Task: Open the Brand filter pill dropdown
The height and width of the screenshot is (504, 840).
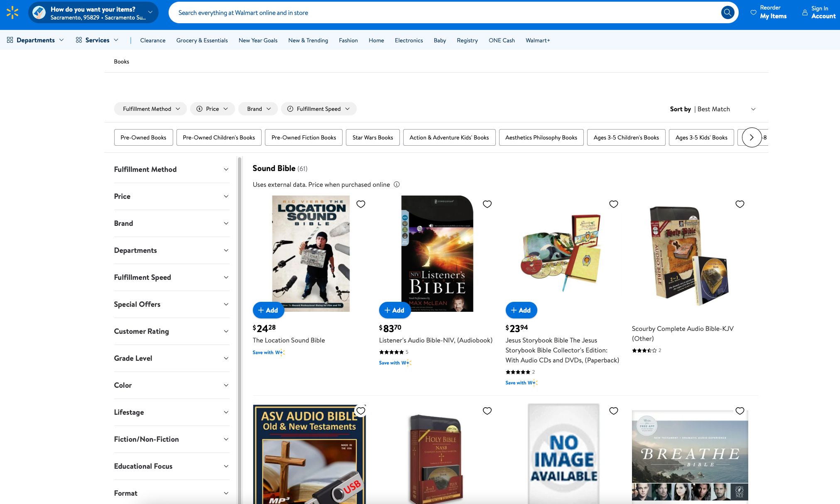Action: coord(258,109)
